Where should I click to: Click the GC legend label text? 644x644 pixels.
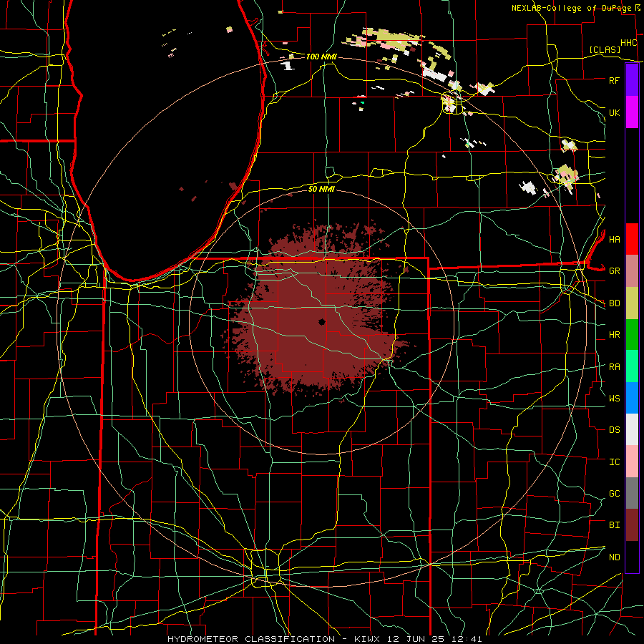[614, 493]
